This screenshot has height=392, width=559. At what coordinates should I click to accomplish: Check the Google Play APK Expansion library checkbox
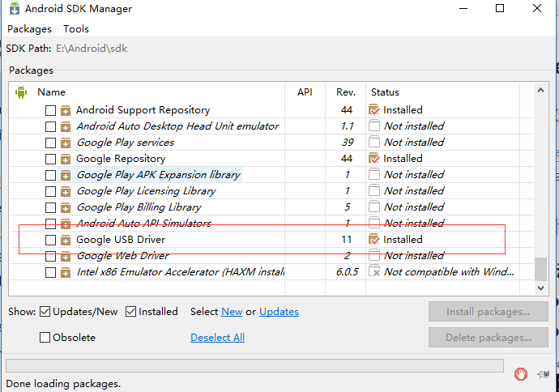pyautogui.click(x=50, y=175)
